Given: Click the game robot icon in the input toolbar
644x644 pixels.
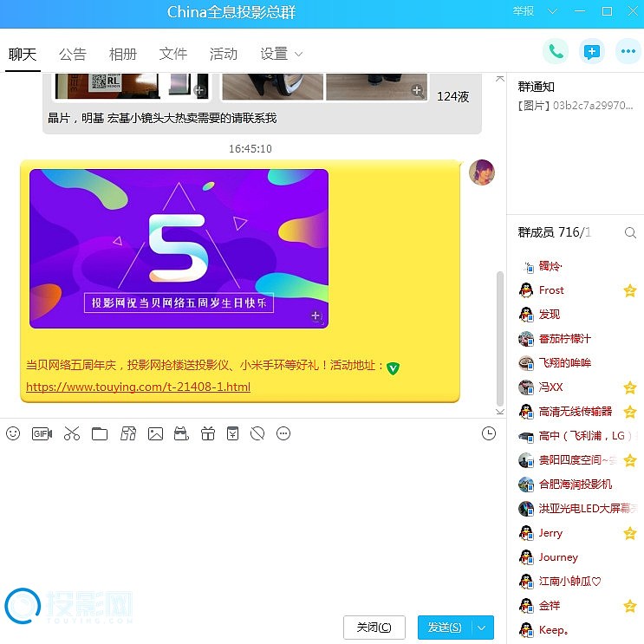Looking at the screenshot, I should (x=181, y=433).
